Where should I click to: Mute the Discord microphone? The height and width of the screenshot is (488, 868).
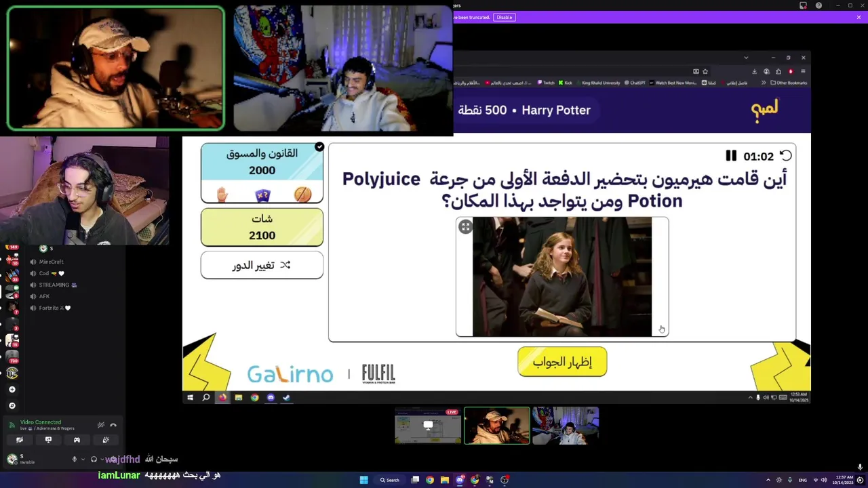75,459
